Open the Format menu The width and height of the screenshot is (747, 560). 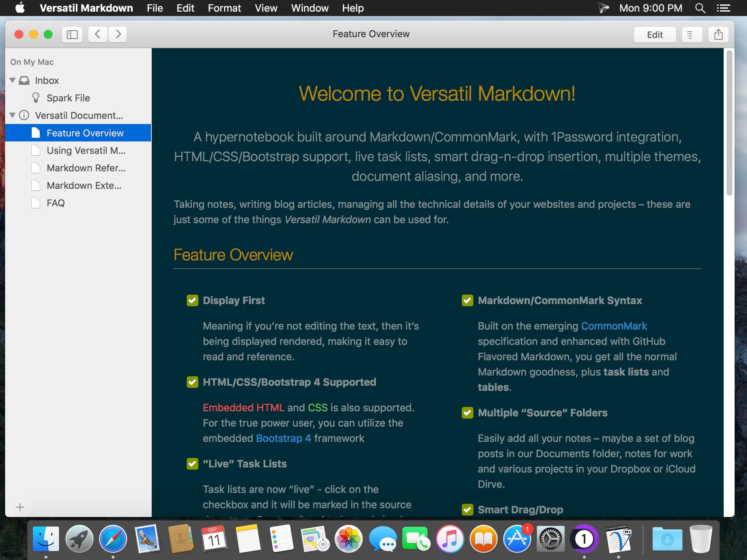pos(224,8)
